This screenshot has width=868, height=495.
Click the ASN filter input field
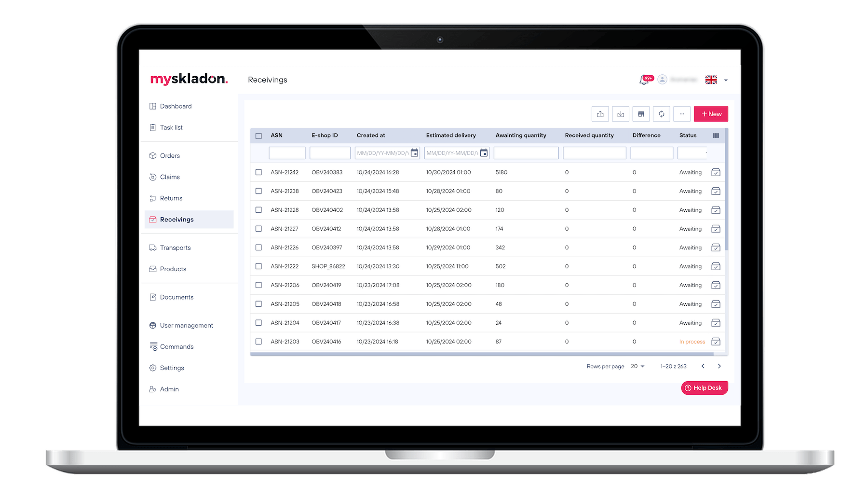(x=287, y=153)
